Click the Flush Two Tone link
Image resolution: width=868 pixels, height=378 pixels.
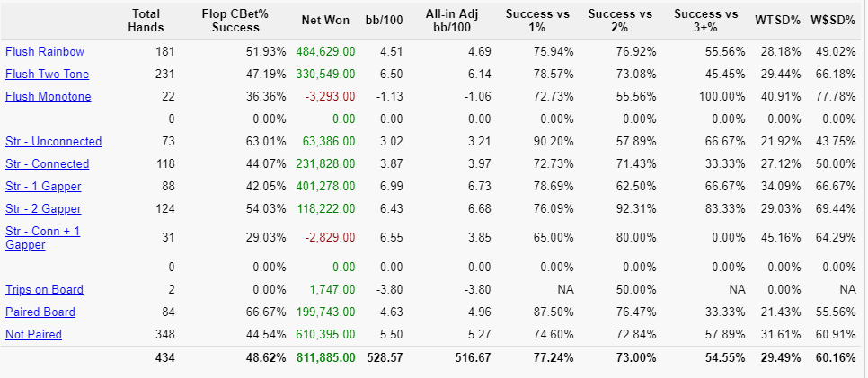pyautogui.click(x=47, y=75)
